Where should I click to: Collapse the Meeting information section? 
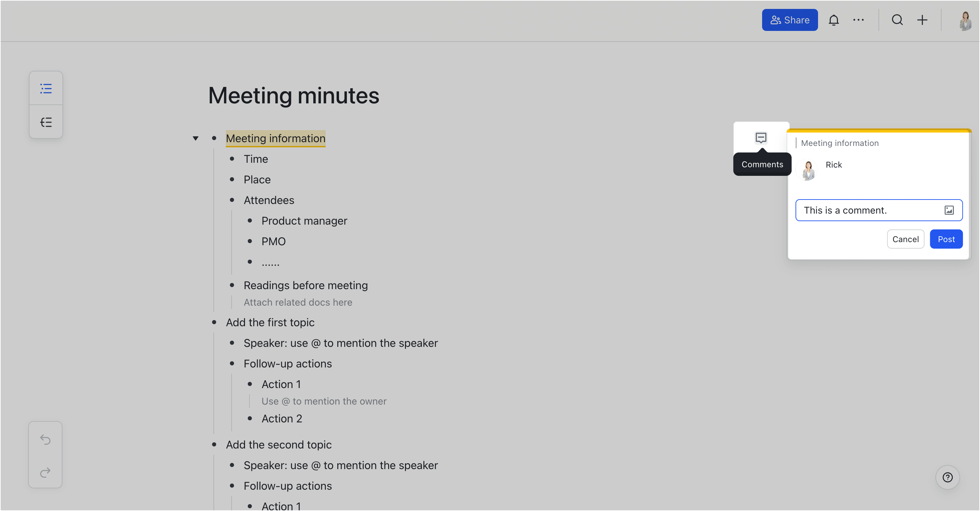click(x=196, y=138)
